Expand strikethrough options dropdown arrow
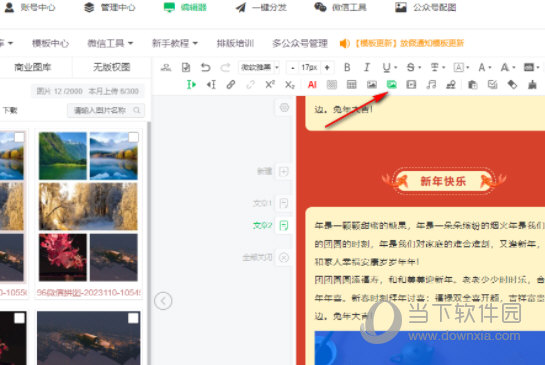 (x=420, y=67)
